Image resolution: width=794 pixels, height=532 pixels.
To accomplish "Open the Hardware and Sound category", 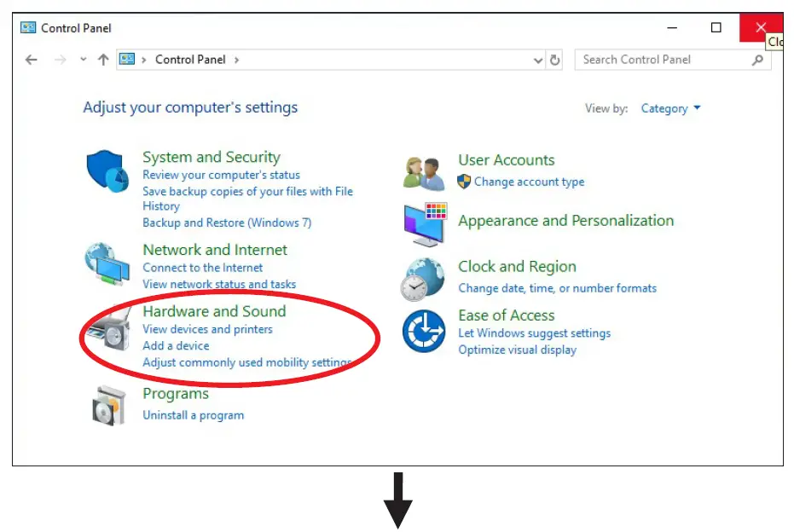I will 214,311.
